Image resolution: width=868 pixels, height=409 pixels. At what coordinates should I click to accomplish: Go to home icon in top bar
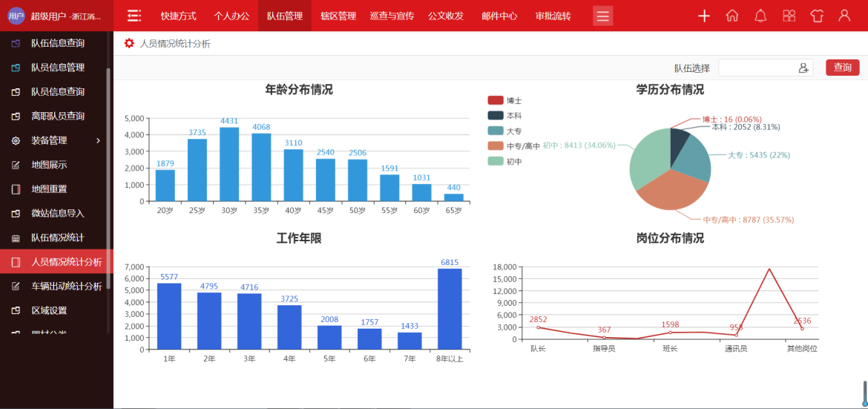pyautogui.click(x=732, y=16)
